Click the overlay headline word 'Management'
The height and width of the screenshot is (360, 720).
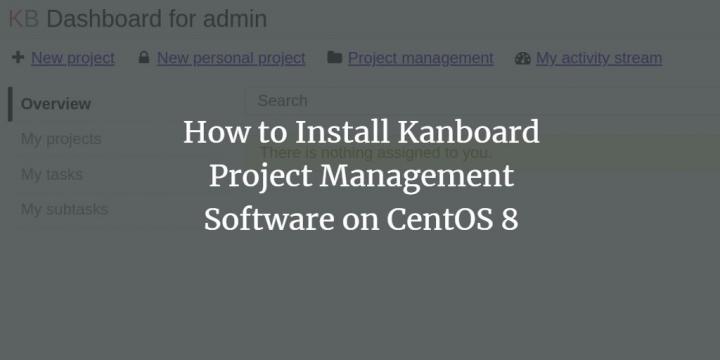(x=416, y=176)
